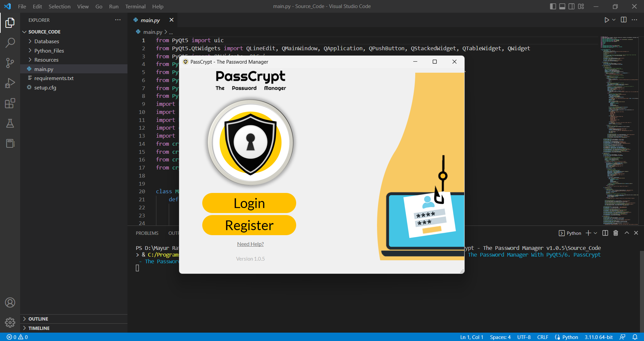Image resolution: width=644 pixels, height=341 pixels.
Task: Open the Source Control view
Action: pos(10,63)
